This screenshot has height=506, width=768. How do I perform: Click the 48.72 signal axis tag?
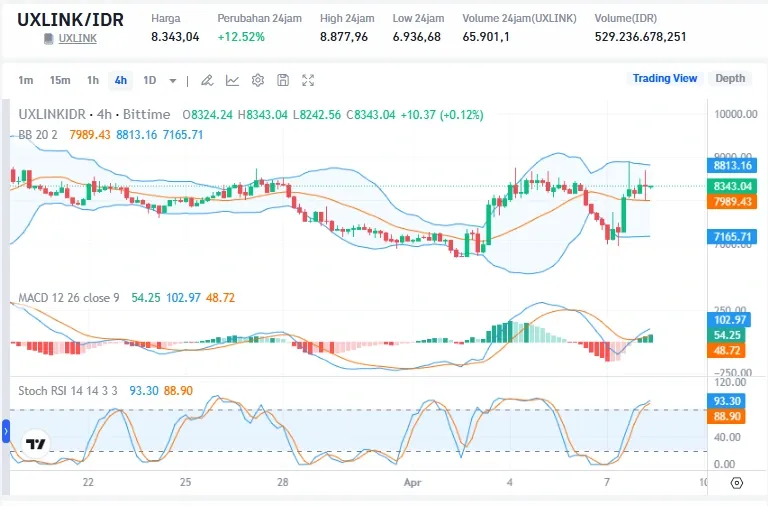click(x=726, y=351)
